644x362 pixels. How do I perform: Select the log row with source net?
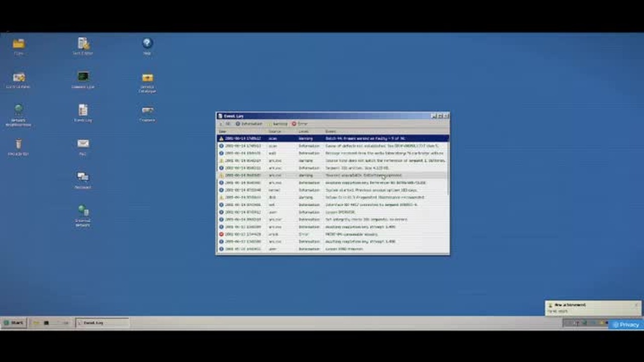(332, 205)
